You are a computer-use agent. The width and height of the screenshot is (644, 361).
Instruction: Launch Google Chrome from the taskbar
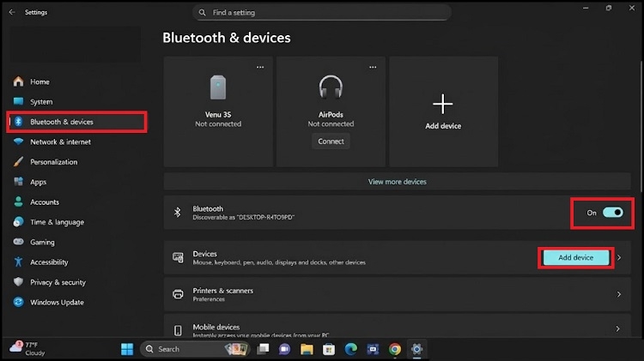(395, 349)
